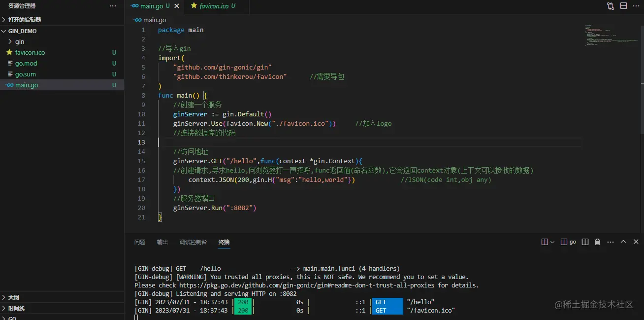The height and width of the screenshot is (320, 644).
Task: Open Explorer panel more actions ellipsis
Action: (113, 6)
